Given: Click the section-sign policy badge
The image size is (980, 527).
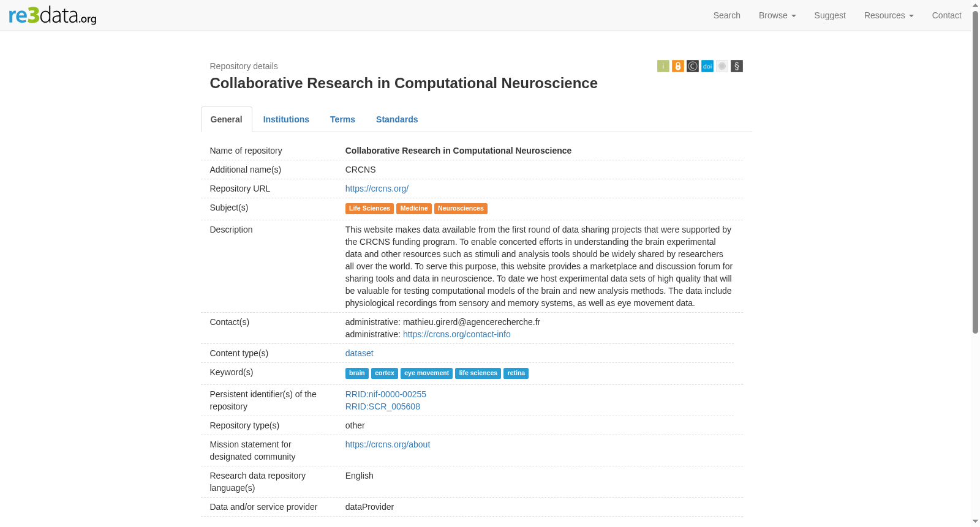Looking at the screenshot, I should (736, 66).
